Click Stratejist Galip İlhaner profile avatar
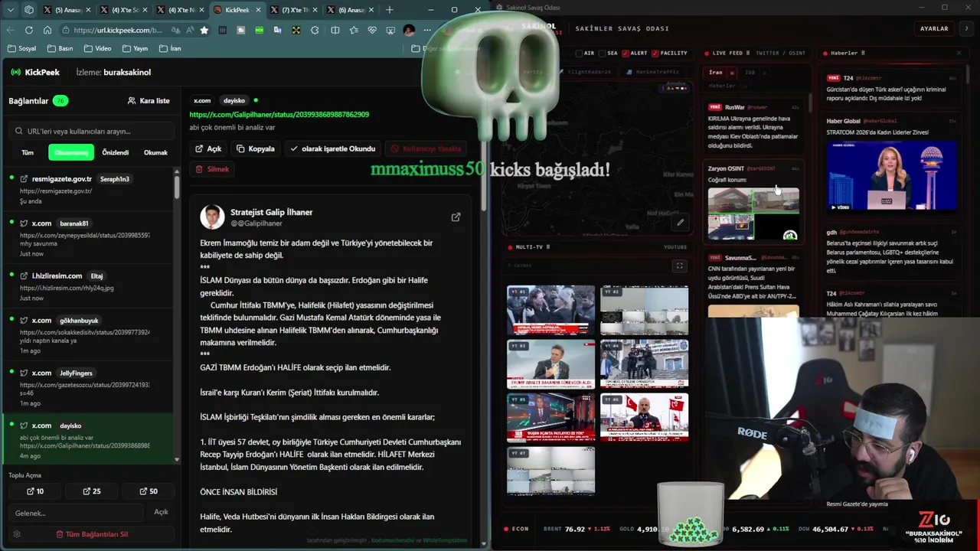Screen dimensions: 980x551 212,217
